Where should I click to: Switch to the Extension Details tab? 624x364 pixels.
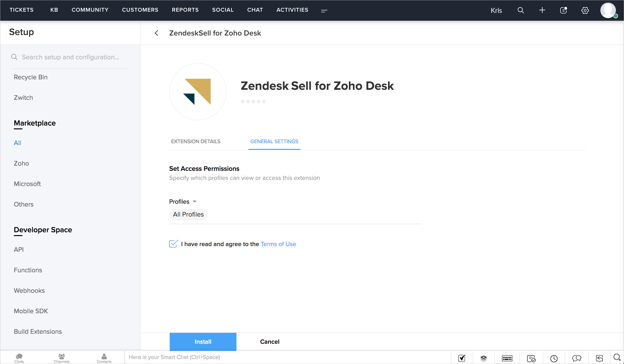pyautogui.click(x=196, y=141)
